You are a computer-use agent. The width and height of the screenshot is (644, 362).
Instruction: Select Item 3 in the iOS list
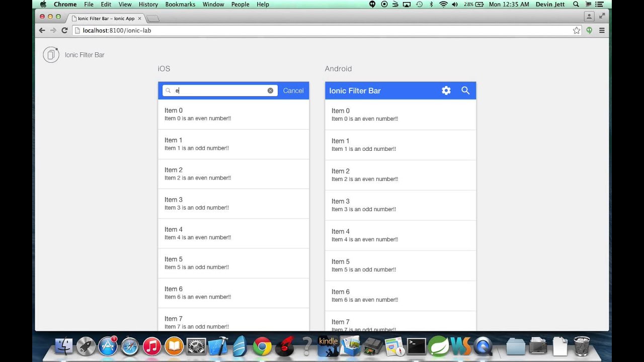pyautogui.click(x=233, y=204)
